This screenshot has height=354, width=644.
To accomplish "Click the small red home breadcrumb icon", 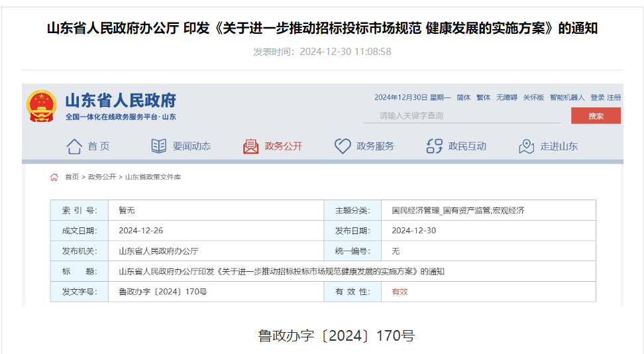I will 54,177.
